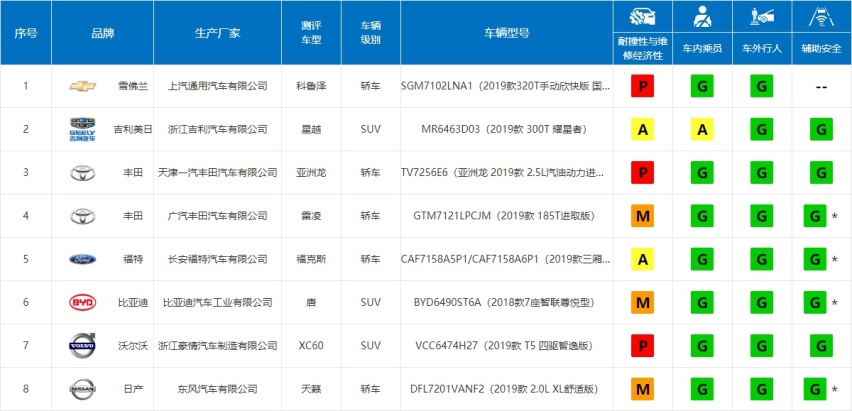852x411 pixels.
Task: Click the 车辆型号 column header
Action: 506,33
